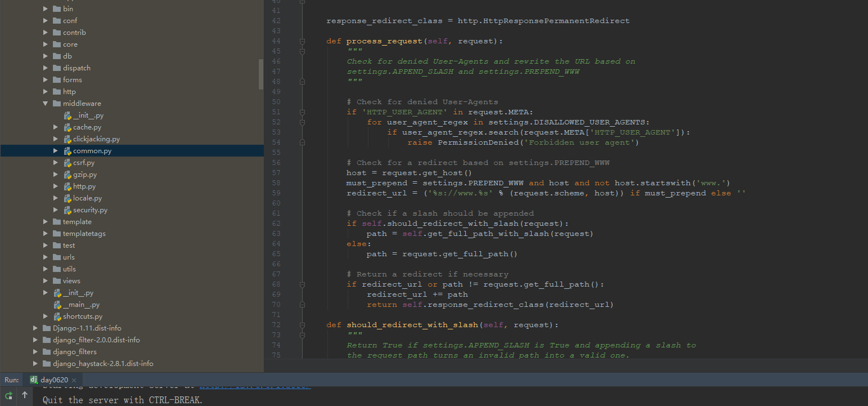
Task: Expand the templatetags folder arrow
Action: 46,234
